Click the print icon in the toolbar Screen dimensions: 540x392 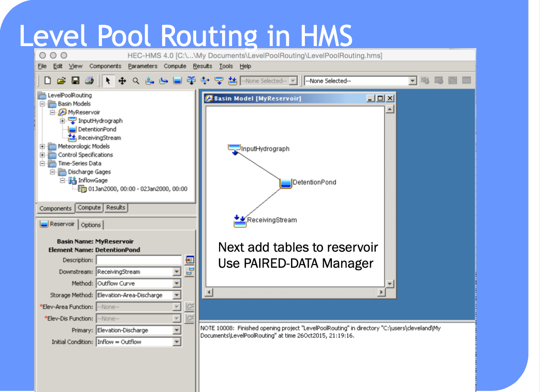[x=89, y=81]
